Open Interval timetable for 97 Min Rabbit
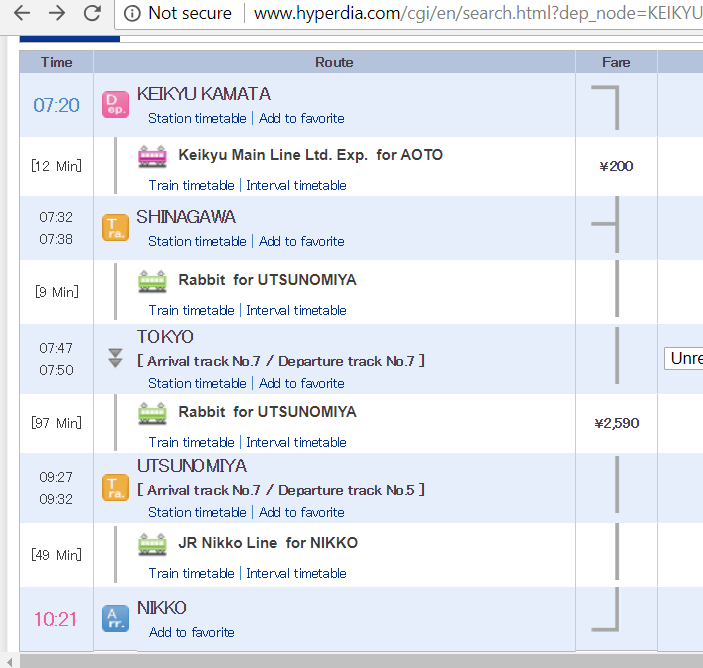 296,442
